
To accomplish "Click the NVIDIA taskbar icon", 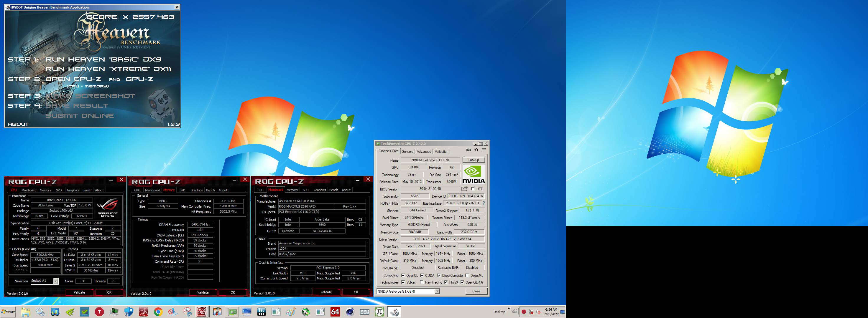I will (70, 312).
